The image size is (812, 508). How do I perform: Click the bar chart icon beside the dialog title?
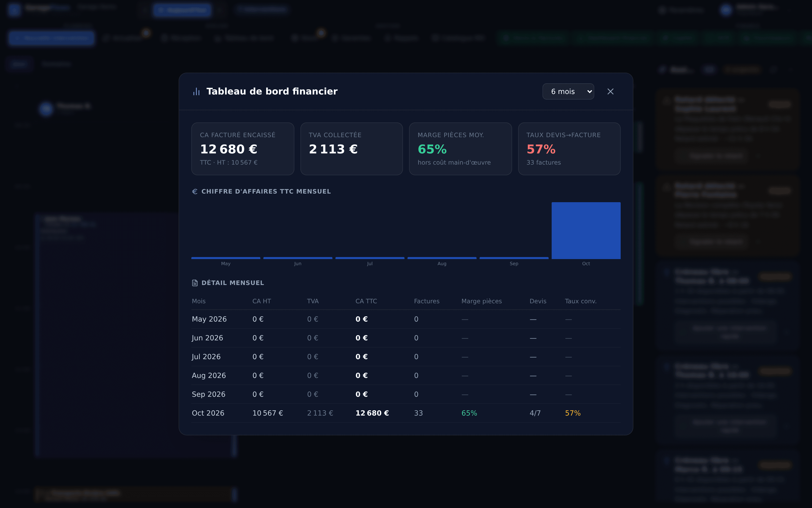(196, 91)
